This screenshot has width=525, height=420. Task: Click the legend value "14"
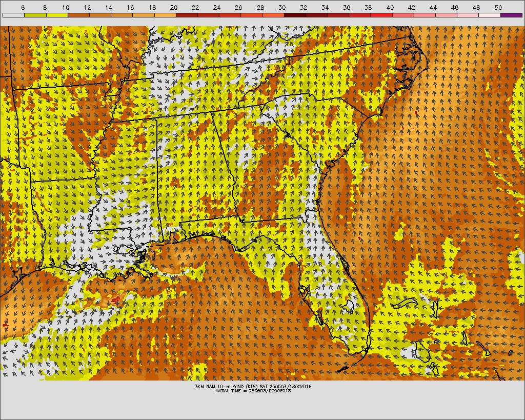click(x=109, y=8)
